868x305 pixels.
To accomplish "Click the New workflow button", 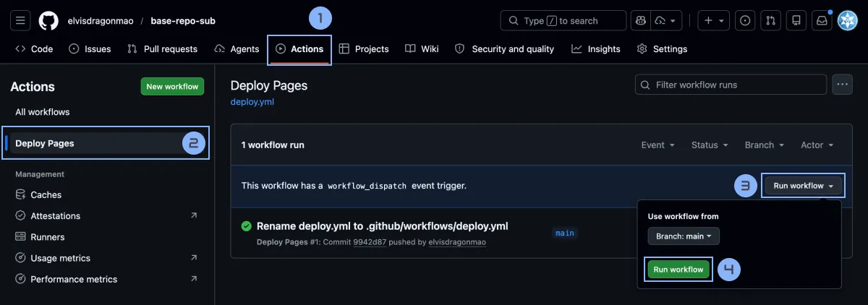I will pos(172,87).
